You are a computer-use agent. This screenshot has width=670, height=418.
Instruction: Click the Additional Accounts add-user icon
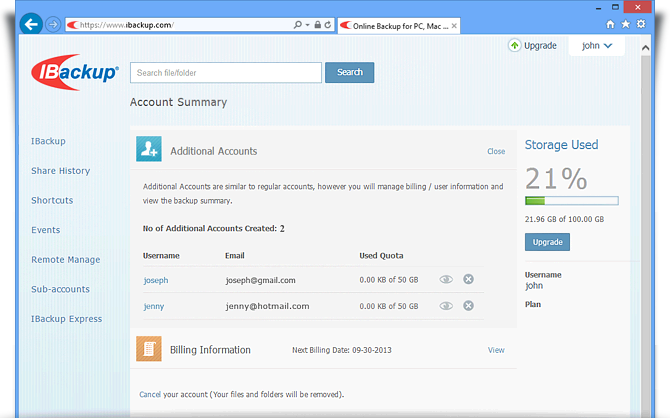149,149
